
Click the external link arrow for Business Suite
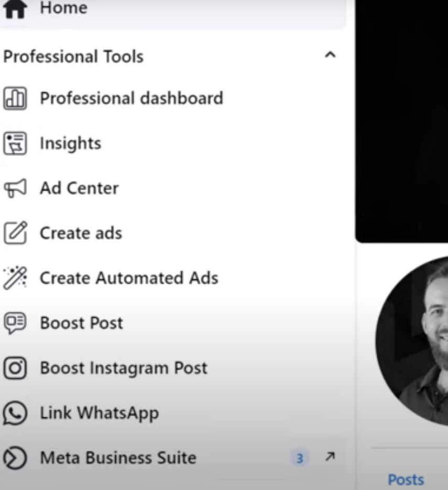click(330, 456)
